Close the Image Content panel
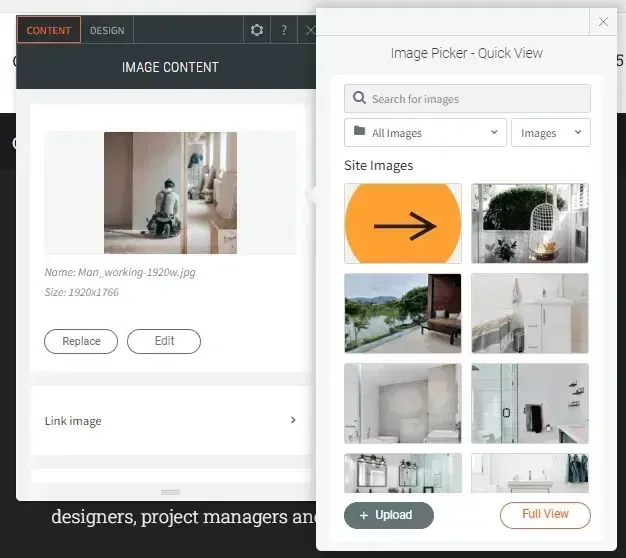This screenshot has height=558, width=626. click(x=310, y=30)
